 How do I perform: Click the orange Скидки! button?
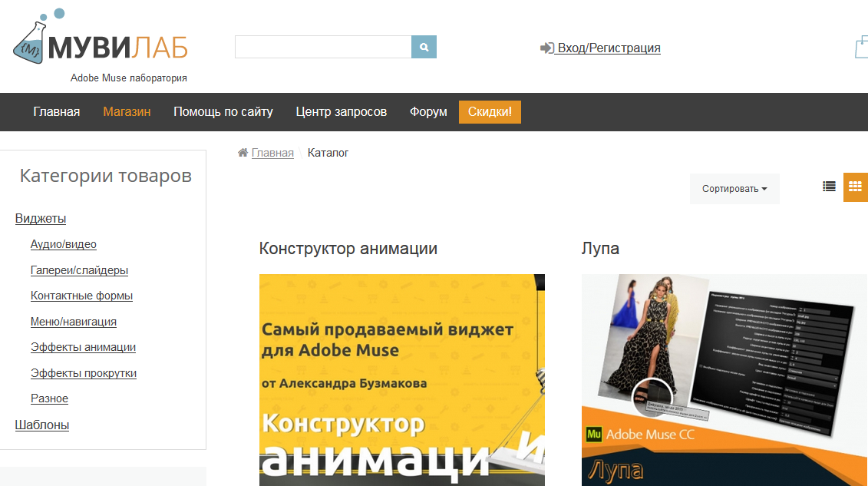point(490,112)
